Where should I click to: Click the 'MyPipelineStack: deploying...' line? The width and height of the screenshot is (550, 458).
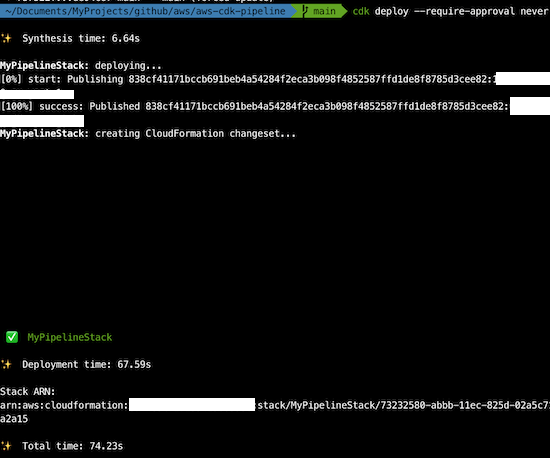click(81, 66)
